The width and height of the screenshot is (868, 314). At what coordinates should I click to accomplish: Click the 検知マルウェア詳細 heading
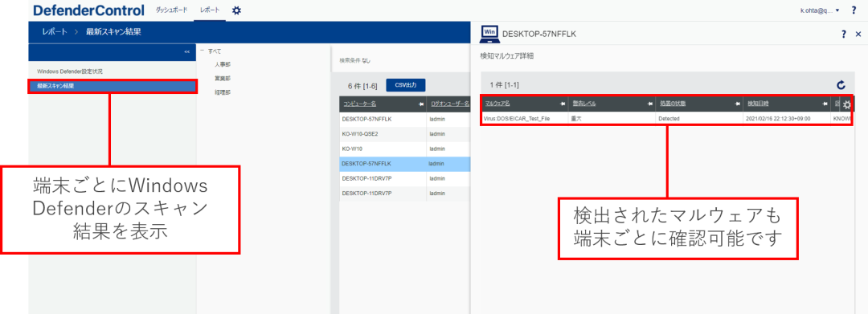coord(506,56)
